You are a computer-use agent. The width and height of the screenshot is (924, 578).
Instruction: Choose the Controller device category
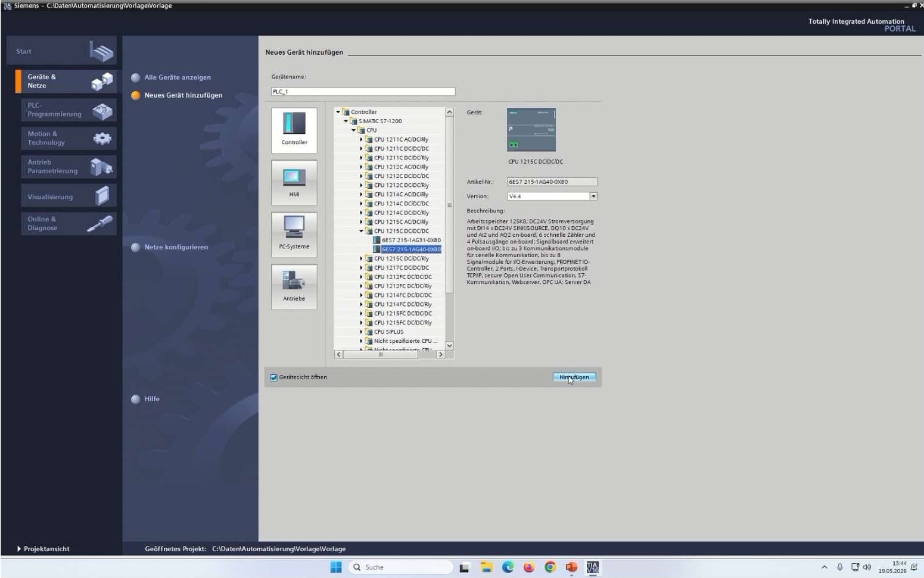click(294, 130)
